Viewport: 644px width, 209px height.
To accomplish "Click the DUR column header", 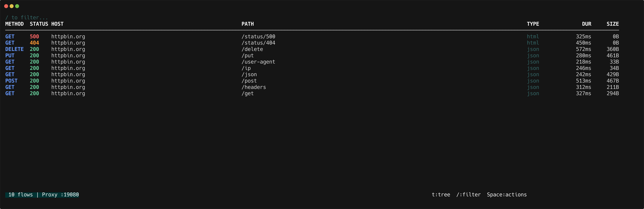I will [587, 24].
